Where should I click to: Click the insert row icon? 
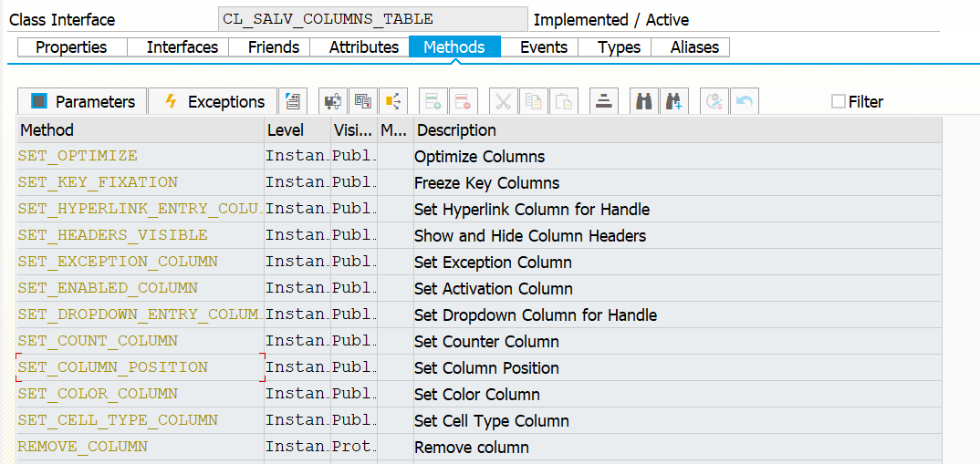point(433,101)
